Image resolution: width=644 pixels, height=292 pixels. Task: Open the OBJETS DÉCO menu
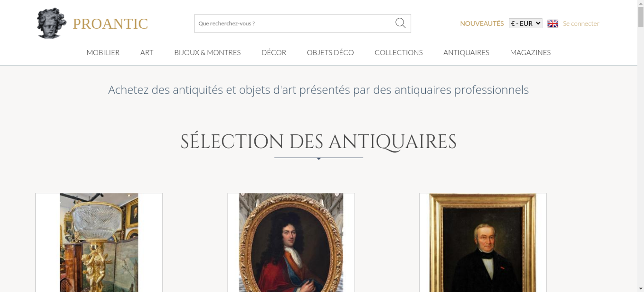coord(330,52)
